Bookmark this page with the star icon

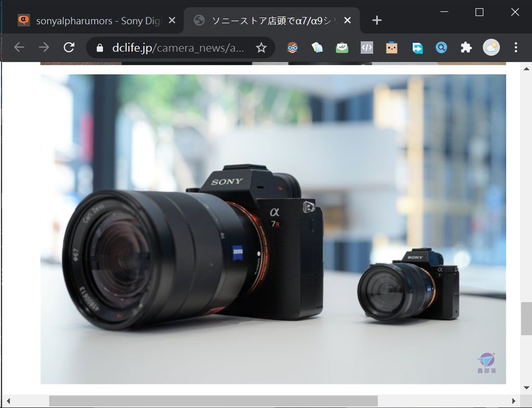pyautogui.click(x=261, y=48)
